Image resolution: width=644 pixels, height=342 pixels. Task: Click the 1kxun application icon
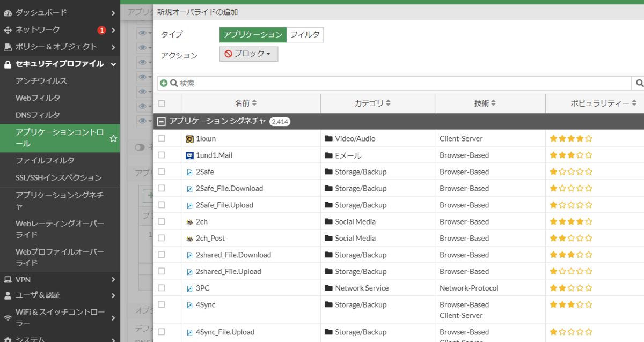(x=189, y=139)
